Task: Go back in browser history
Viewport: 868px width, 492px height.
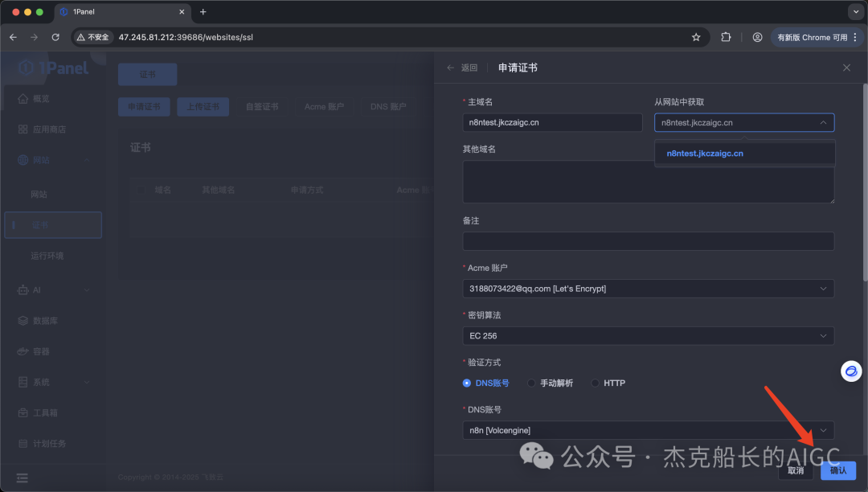Action: [14, 37]
